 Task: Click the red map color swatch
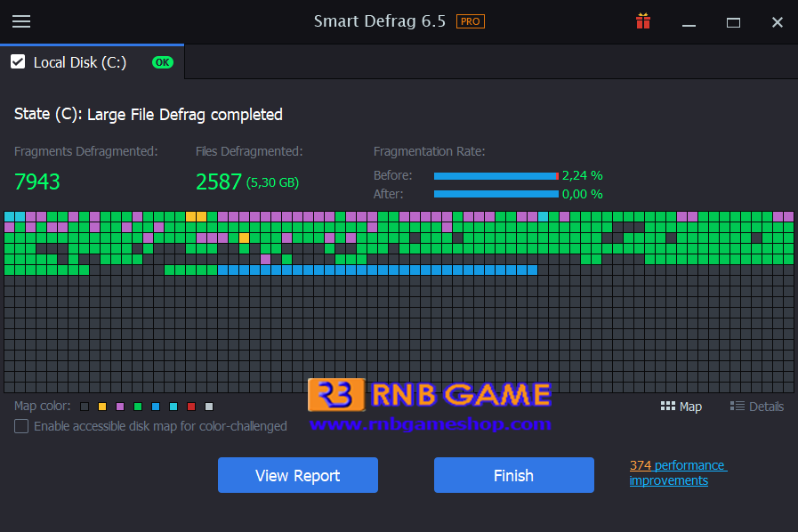pyautogui.click(x=191, y=407)
